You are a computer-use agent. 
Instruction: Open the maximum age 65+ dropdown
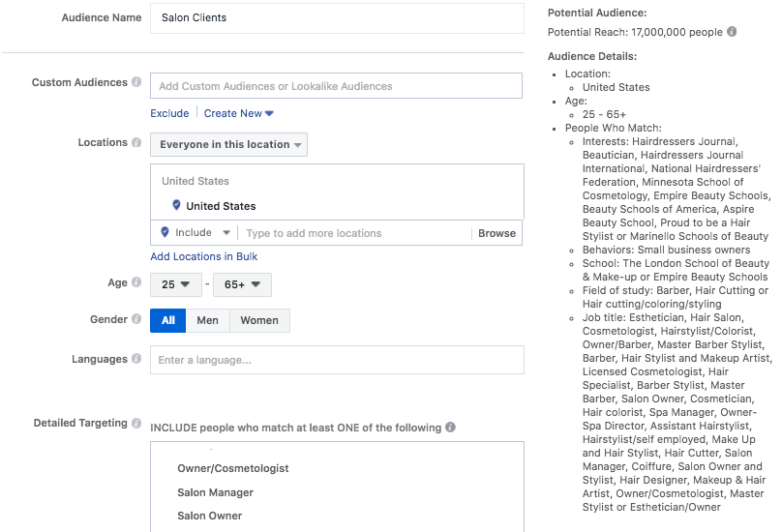point(242,284)
